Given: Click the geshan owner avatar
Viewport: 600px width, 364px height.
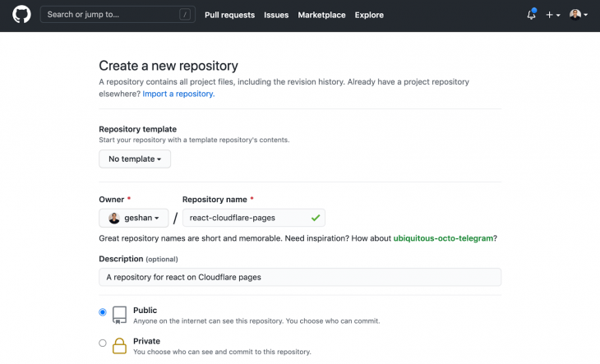Looking at the screenshot, I should (x=114, y=218).
